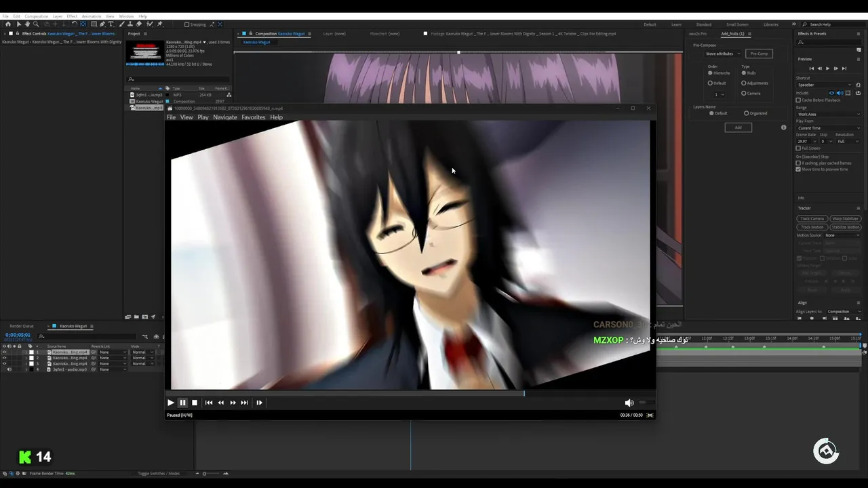Hide layer 1 with its eye toggle
Image resolution: width=868 pixels, height=488 pixels.
point(4,352)
